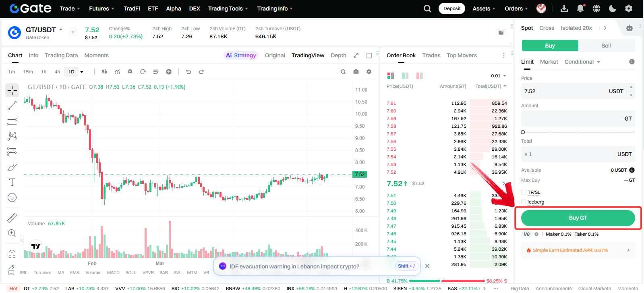The image size is (644, 293).
Task: Show bids only order book view
Action: [x=405, y=76]
